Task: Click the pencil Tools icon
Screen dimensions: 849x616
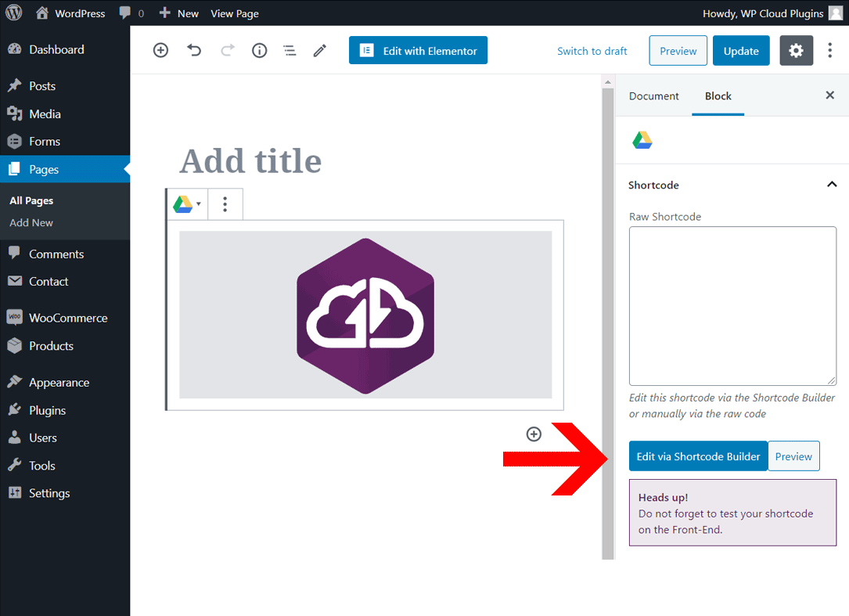Action: [x=320, y=50]
